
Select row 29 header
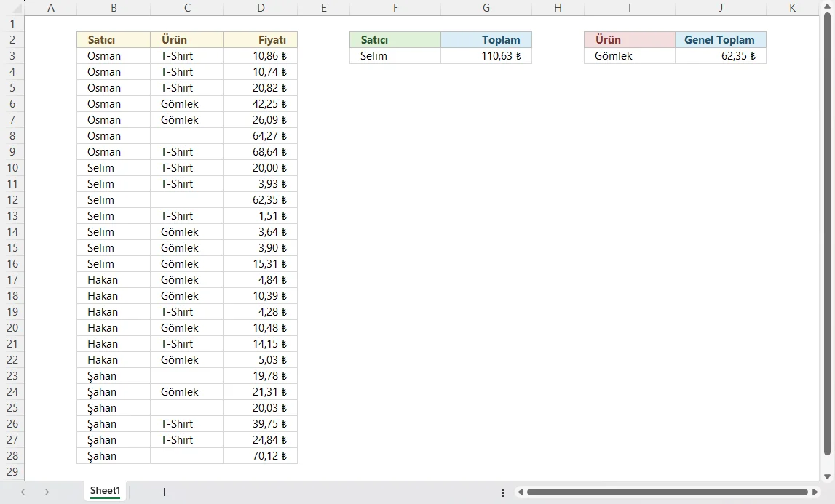12,471
